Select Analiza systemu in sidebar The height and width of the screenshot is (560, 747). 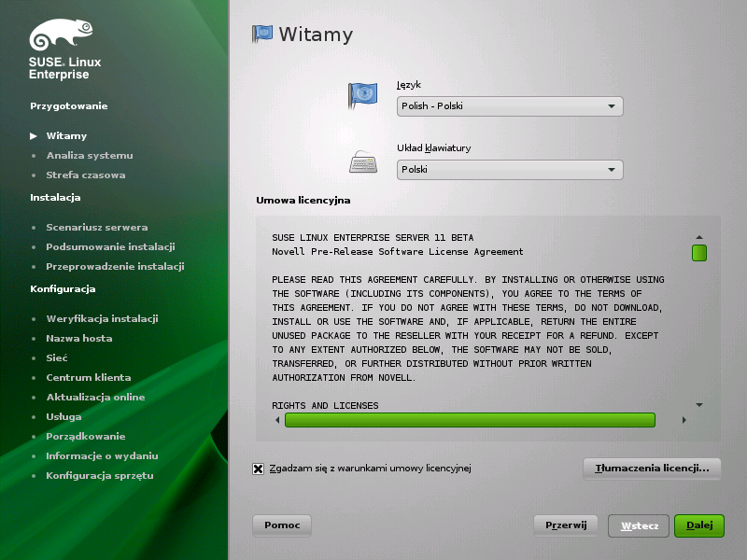(90, 156)
